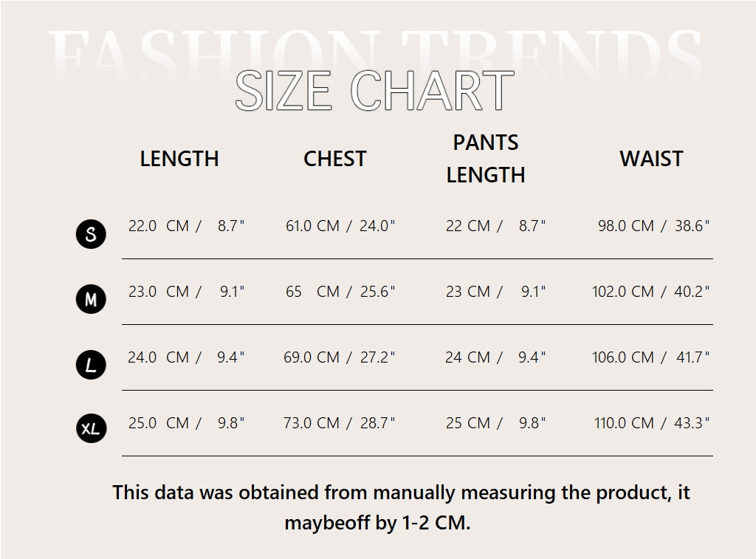This screenshot has width=756, height=559.
Task: Click the black XL size badge
Action: (91, 428)
